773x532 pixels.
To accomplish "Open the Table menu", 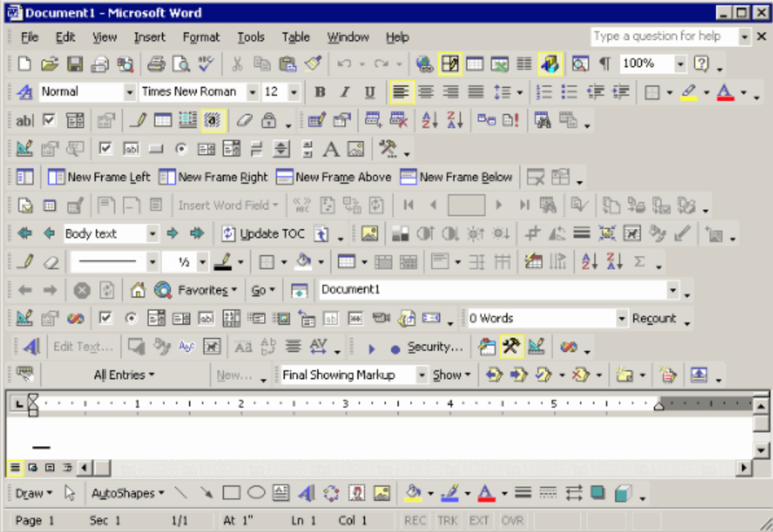I will pos(295,37).
